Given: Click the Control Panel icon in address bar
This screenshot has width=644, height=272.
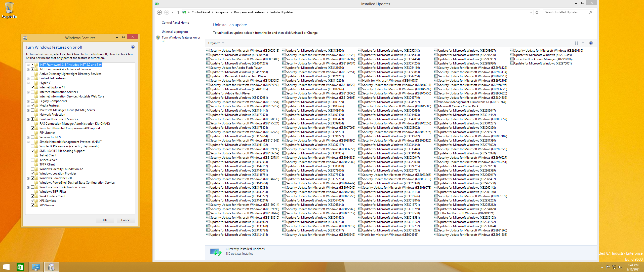Looking at the screenshot, I should (x=184, y=12).
